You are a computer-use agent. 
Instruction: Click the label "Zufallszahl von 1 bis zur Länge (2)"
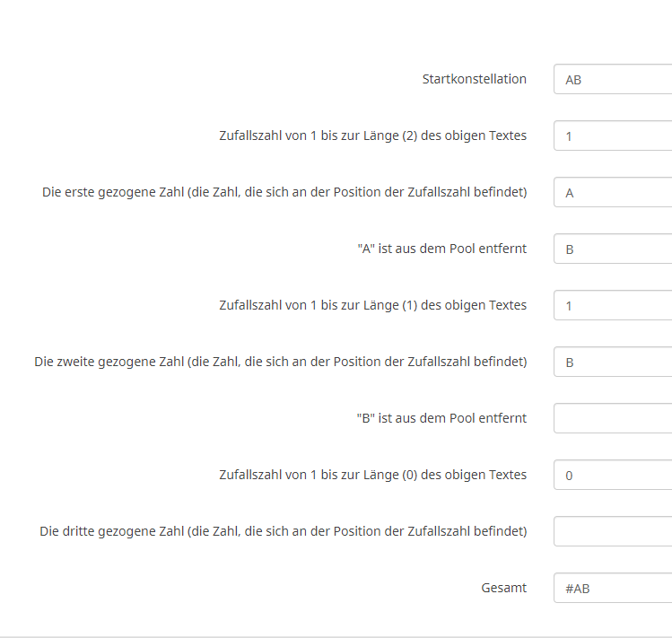[x=372, y=135]
